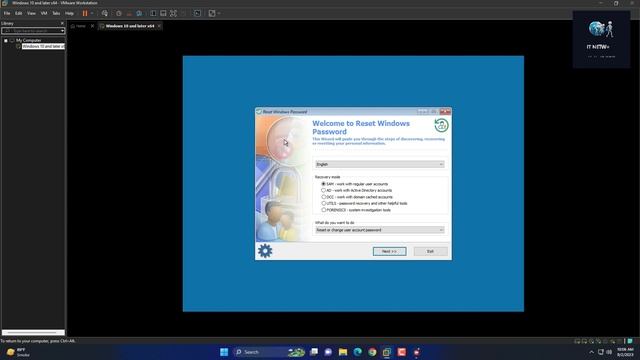
Task: Enter full screen mode via toolbar icon
Action: click(173, 13)
